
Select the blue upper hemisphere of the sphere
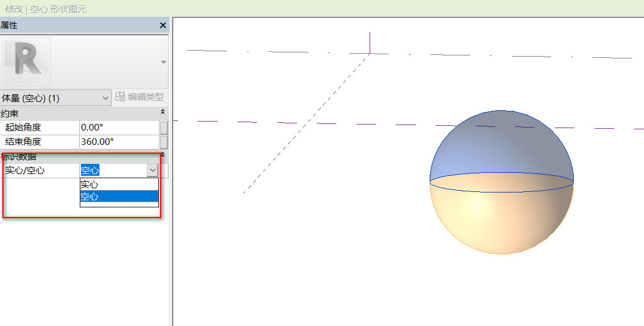[502, 144]
